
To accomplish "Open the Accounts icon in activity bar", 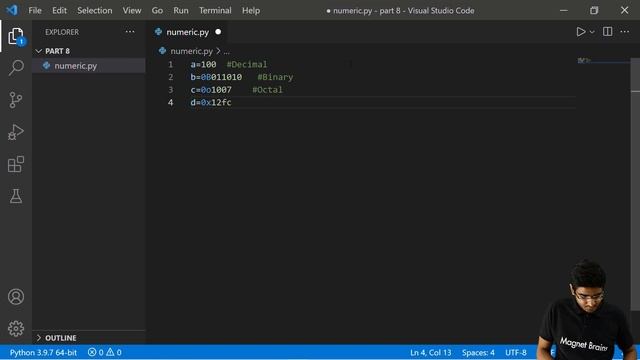I will [16, 297].
